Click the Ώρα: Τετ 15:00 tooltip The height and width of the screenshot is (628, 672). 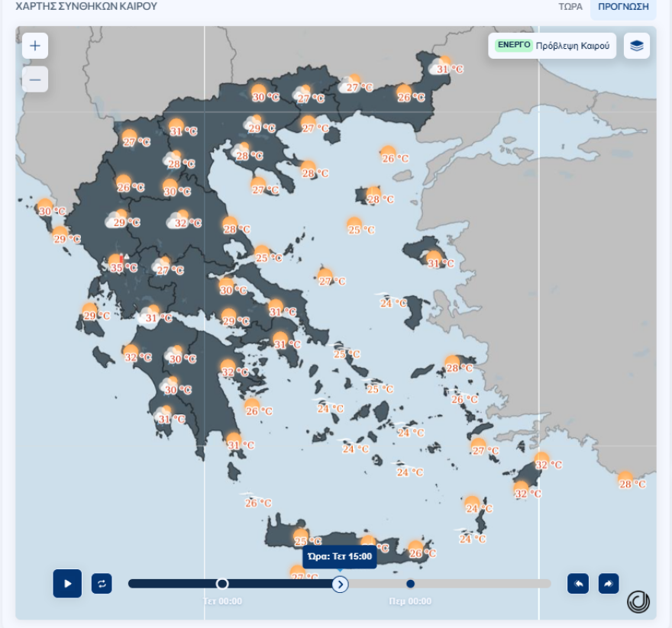pos(339,556)
